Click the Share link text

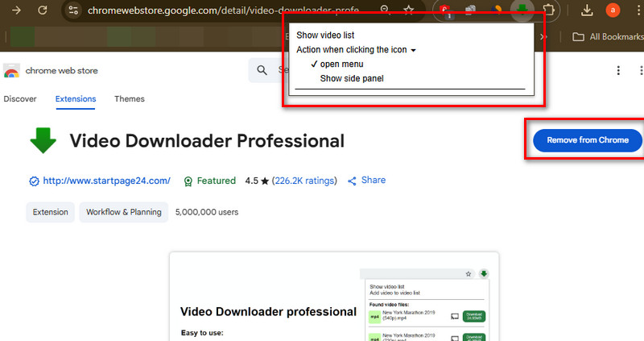(374, 180)
